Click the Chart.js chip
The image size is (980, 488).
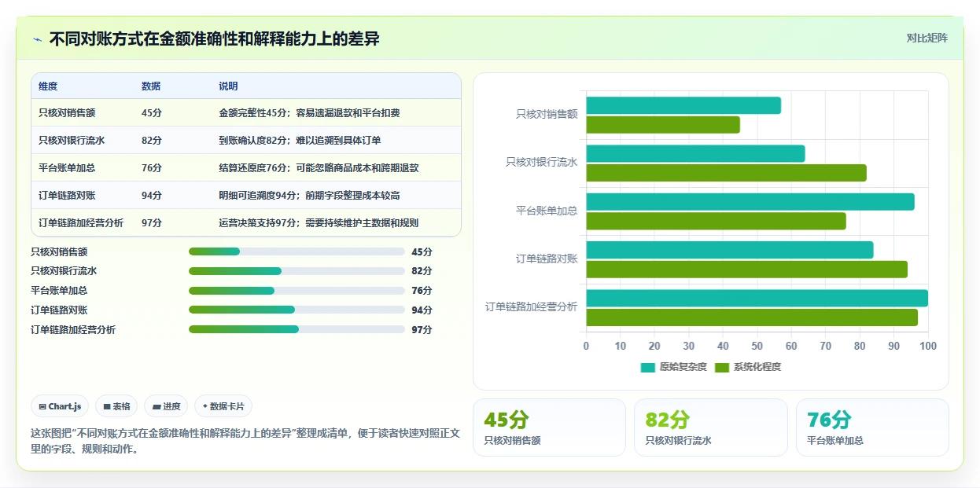tap(60, 406)
